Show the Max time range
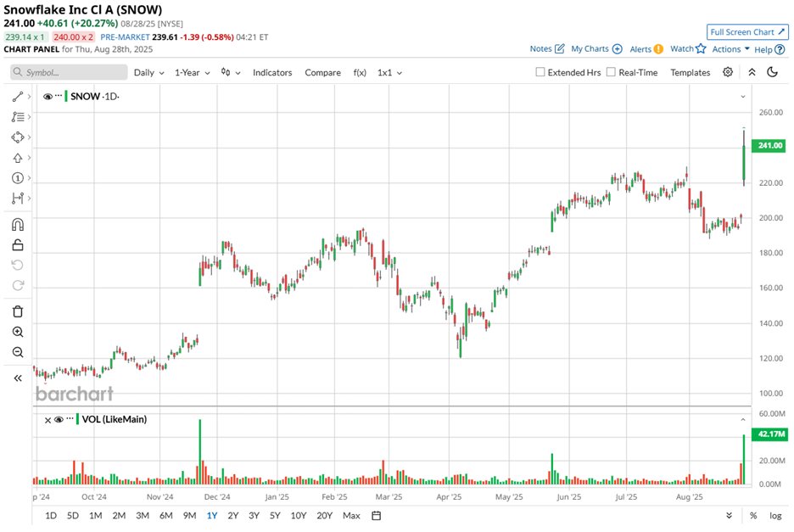794x532 pixels. 351,516
